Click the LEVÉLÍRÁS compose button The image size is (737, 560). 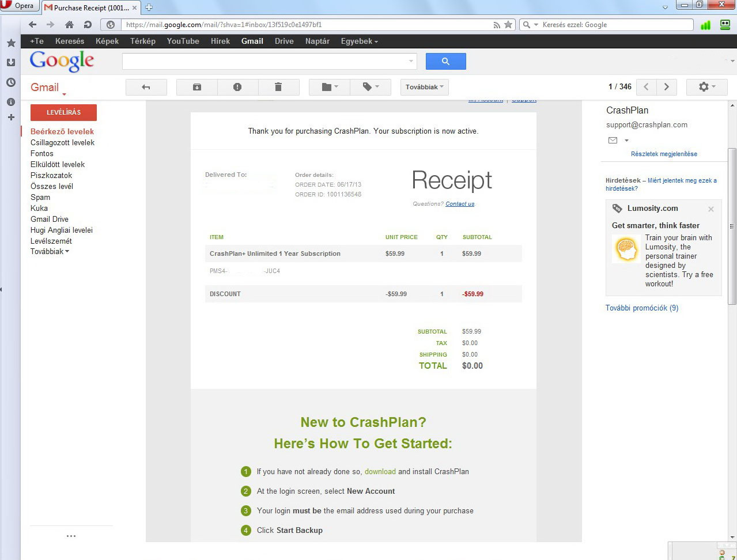tap(63, 112)
